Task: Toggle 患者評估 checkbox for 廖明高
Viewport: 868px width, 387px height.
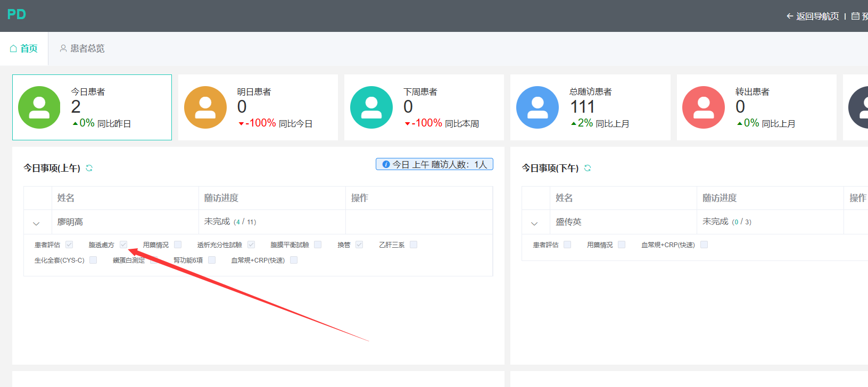Action: click(x=69, y=245)
